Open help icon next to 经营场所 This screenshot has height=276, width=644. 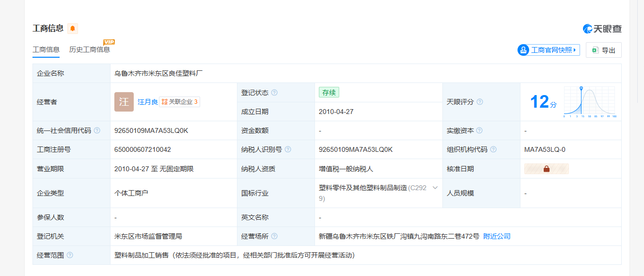tap(274, 236)
